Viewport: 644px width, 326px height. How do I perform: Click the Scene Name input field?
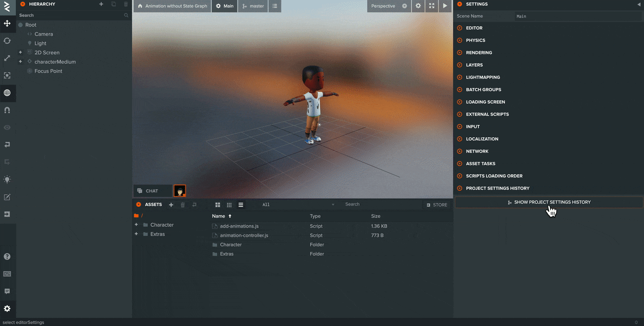pyautogui.click(x=578, y=16)
